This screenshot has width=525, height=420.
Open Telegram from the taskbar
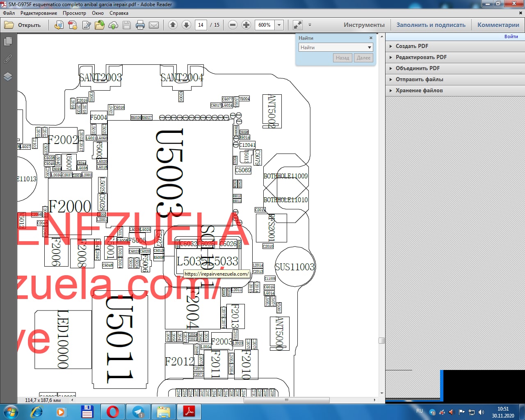[138, 412]
